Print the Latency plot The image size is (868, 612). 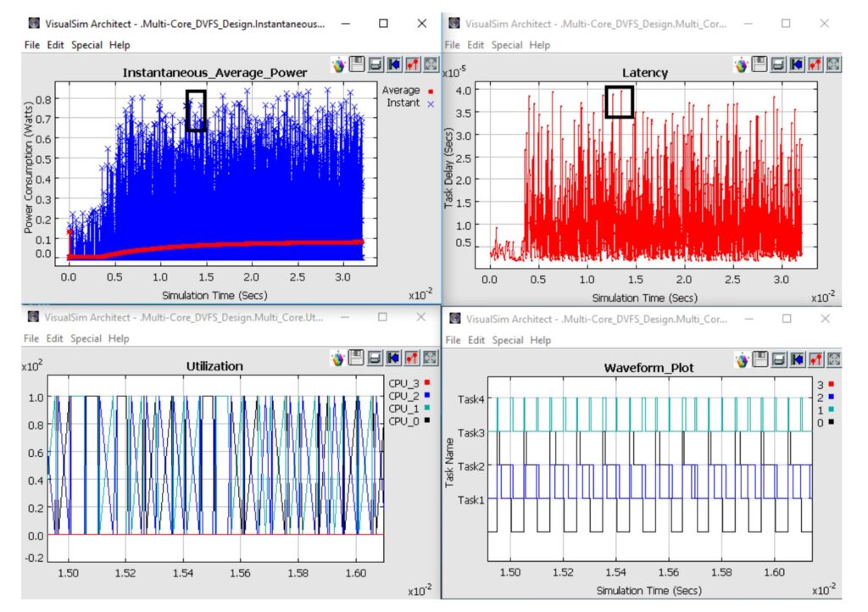pos(778,64)
